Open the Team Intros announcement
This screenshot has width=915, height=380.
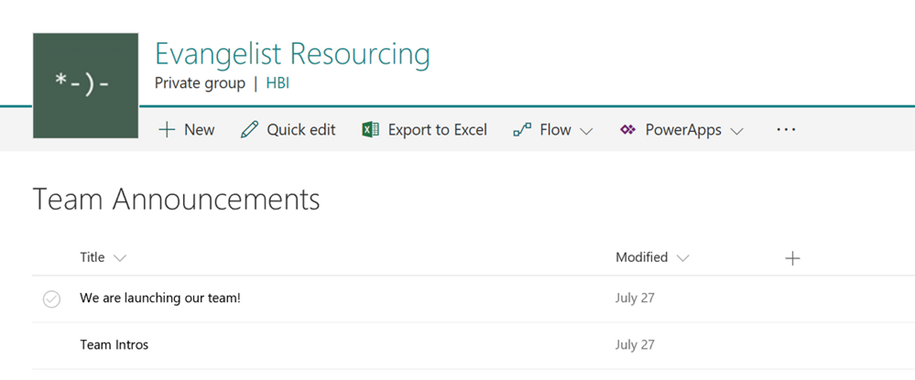[114, 345]
